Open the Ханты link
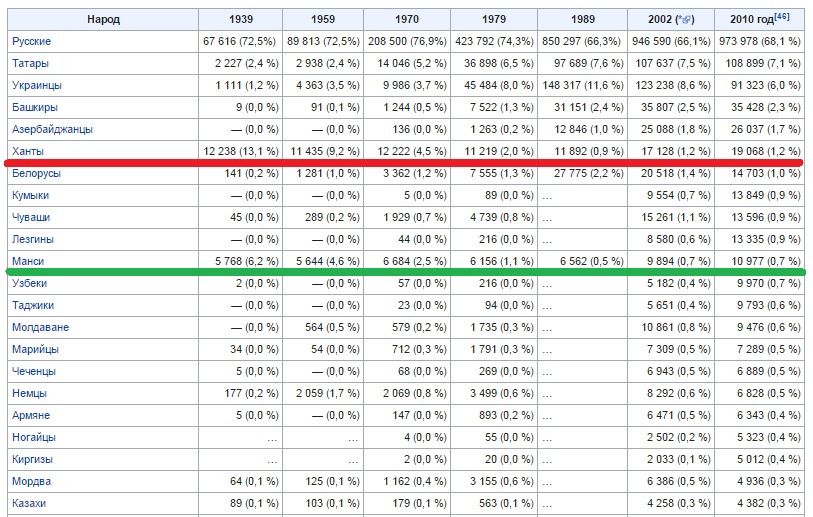Screen dimensions: 813x517 28,151
